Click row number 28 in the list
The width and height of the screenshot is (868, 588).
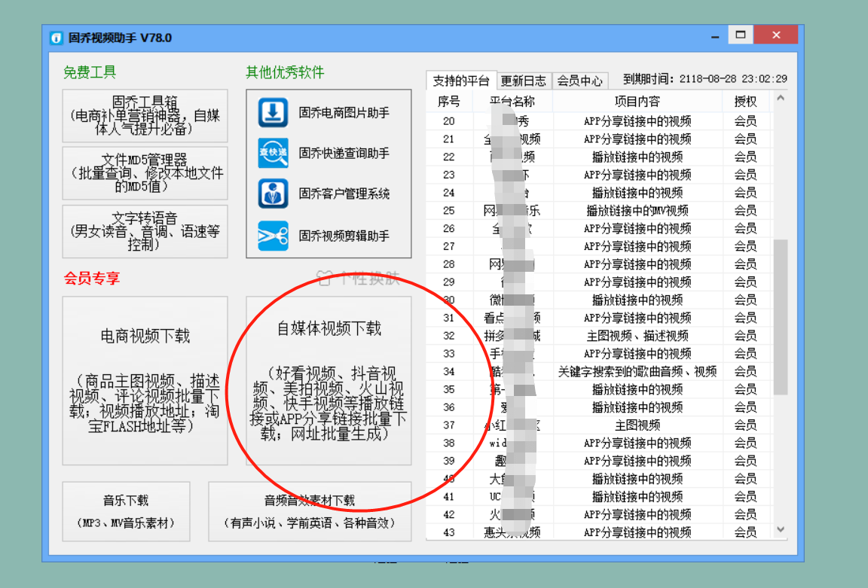pos(449,264)
